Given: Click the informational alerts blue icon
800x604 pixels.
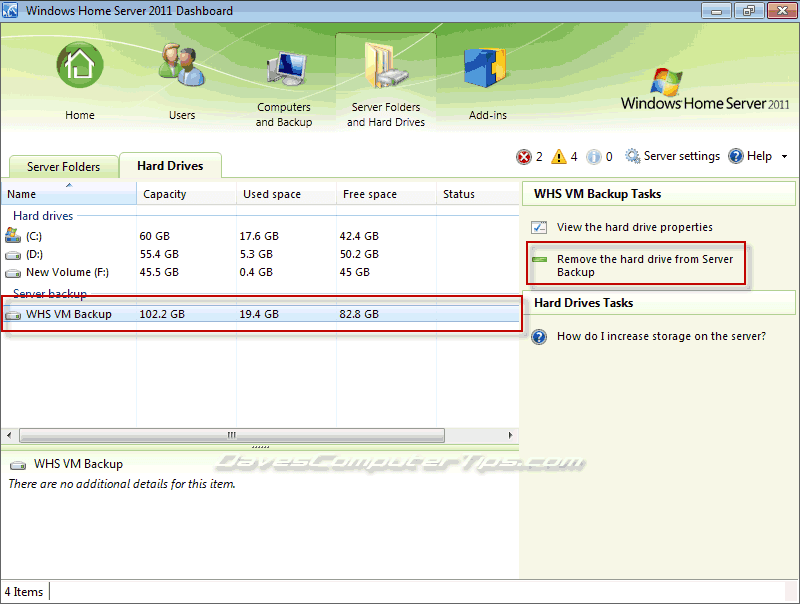Looking at the screenshot, I should (x=594, y=157).
